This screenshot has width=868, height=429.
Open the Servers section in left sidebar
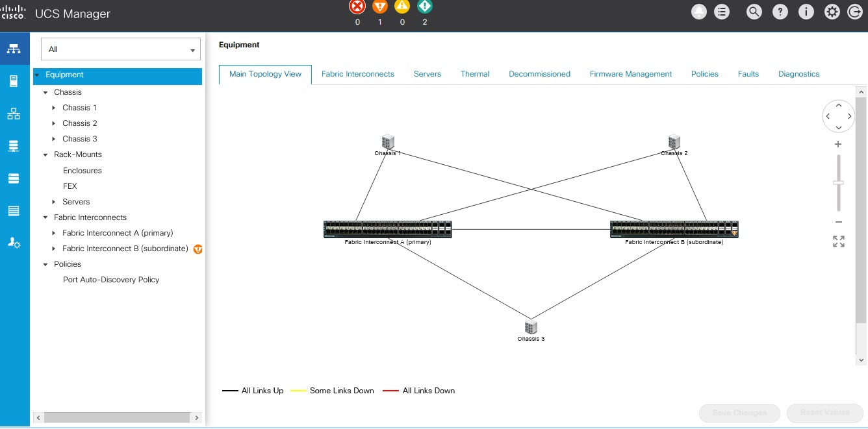[14, 81]
